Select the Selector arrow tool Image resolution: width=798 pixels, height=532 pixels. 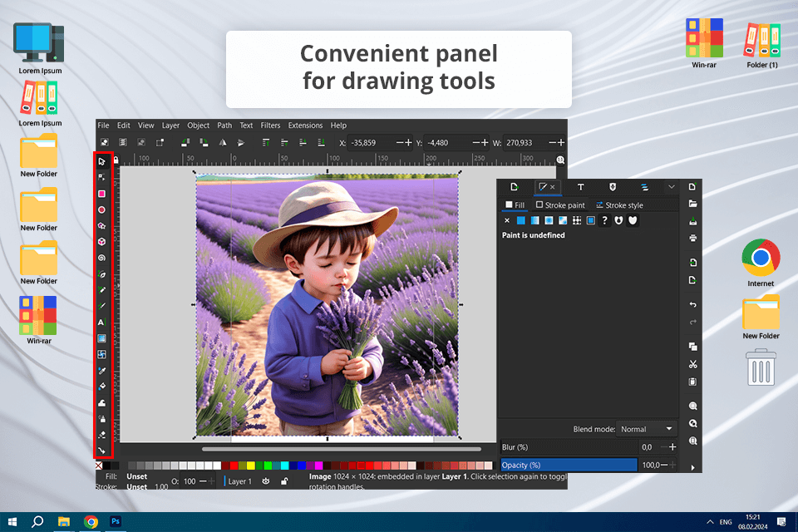click(101, 161)
